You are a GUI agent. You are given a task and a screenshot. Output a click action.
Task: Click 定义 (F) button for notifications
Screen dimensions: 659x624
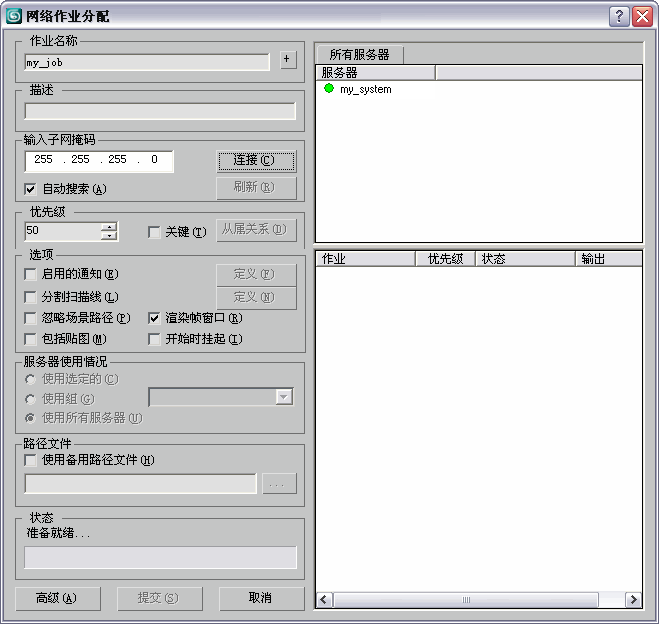coord(256,275)
